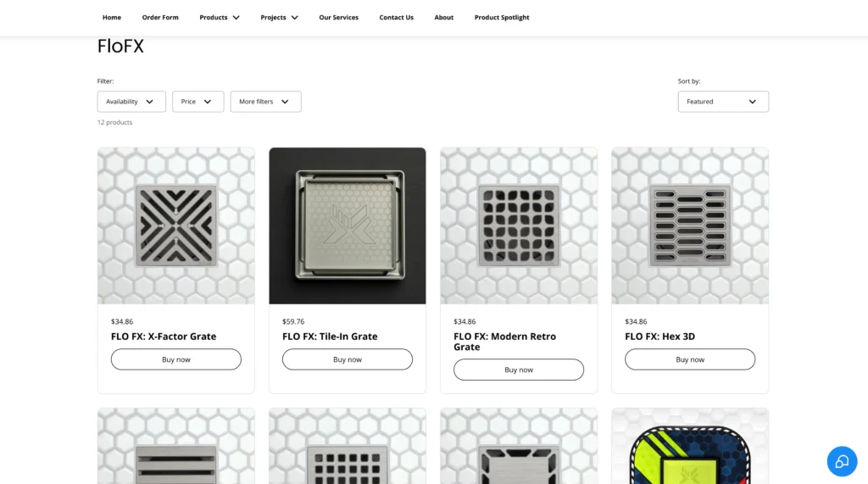Expand the Products menu chevron
Image resolution: width=868 pixels, height=484 pixels.
[236, 18]
